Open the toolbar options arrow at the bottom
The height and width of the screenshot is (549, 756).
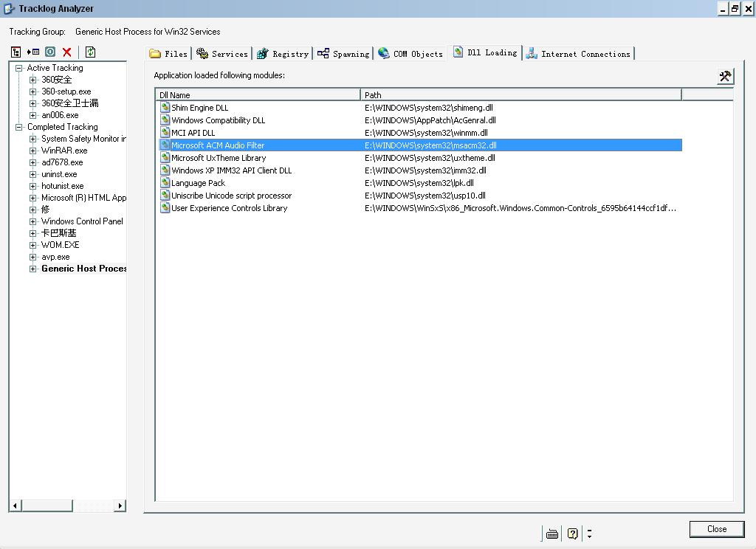[589, 534]
